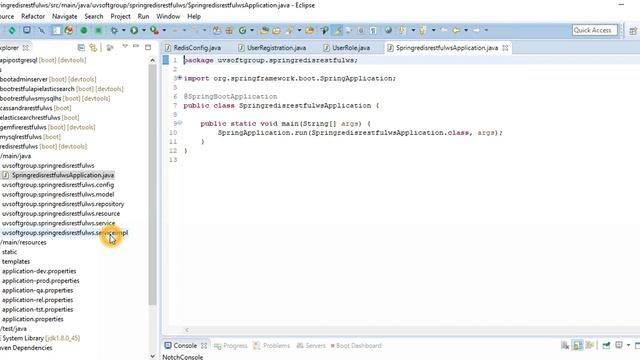The width and height of the screenshot is (640, 360).
Task: Open the New Java Class dropdown arrow
Action: tap(252, 30)
